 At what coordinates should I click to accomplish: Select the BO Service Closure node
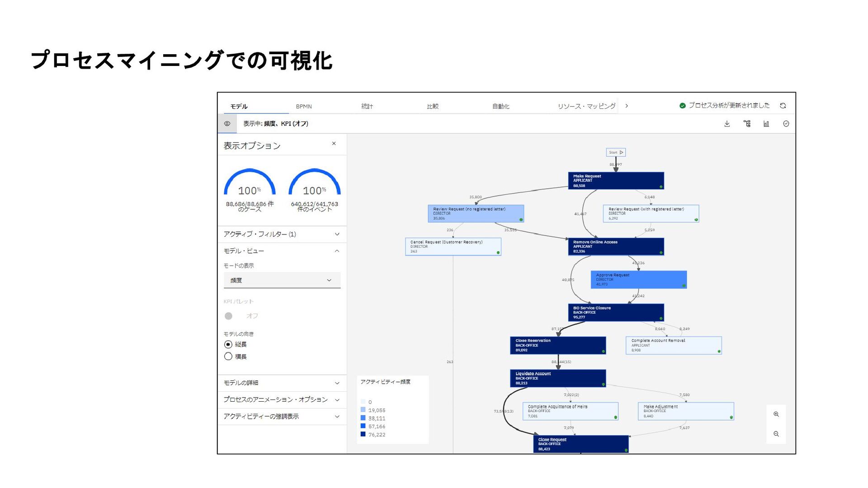(x=616, y=313)
